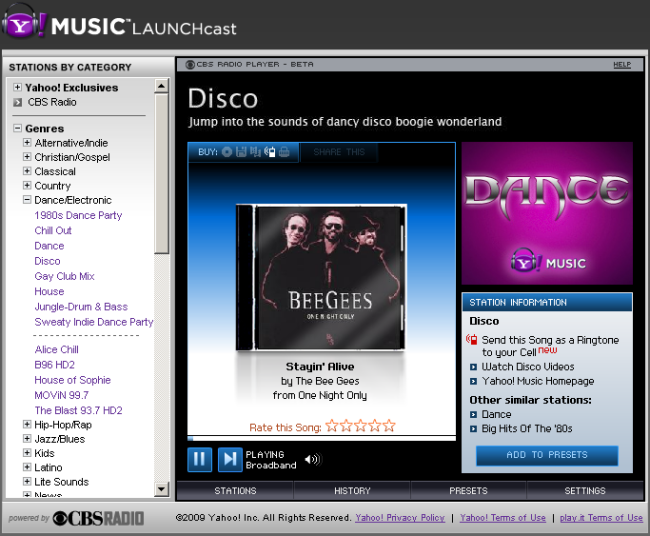The image size is (650, 536).
Task: Pause playback with the pause button
Action: pos(199,459)
